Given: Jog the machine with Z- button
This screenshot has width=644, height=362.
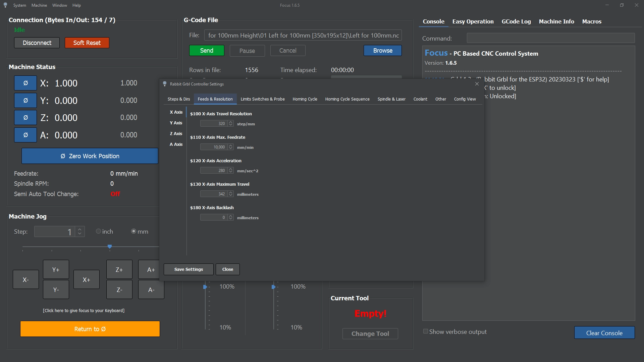Looking at the screenshot, I should click(x=119, y=290).
